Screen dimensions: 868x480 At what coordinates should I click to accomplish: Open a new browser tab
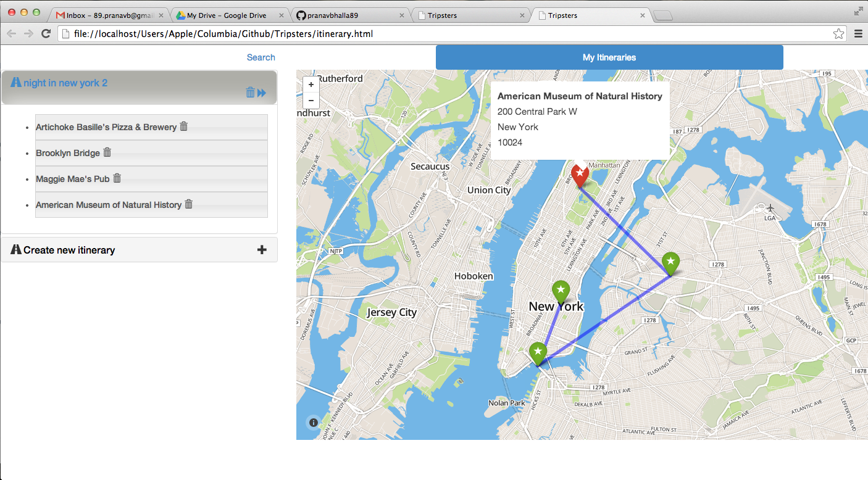pyautogui.click(x=662, y=15)
